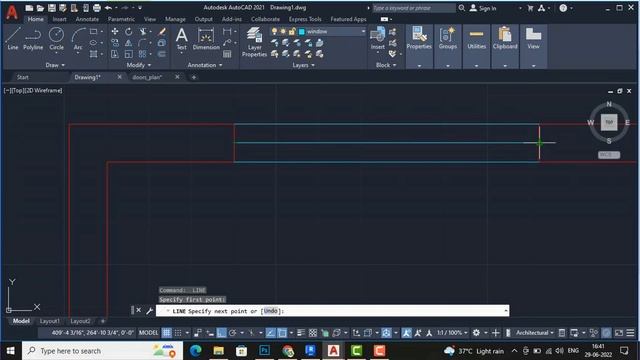Select the Dimension tool
Image resolution: width=640 pixels, height=360 pixels.
tap(206, 39)
